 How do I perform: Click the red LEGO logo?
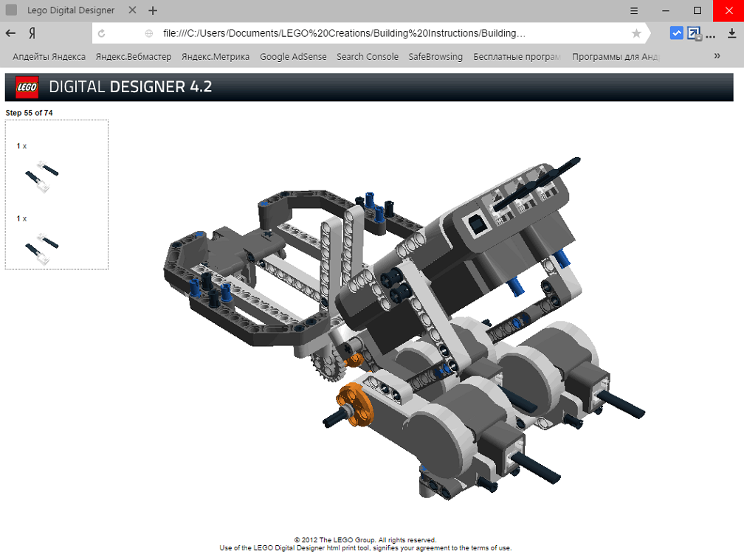(27, 87)
